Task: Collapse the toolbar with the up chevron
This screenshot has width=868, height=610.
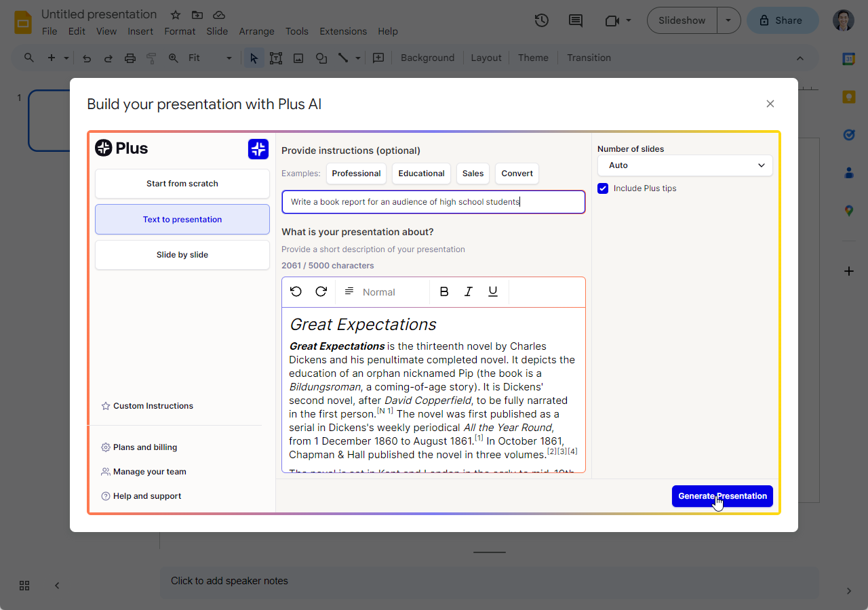Action: (x=800, y=58)
